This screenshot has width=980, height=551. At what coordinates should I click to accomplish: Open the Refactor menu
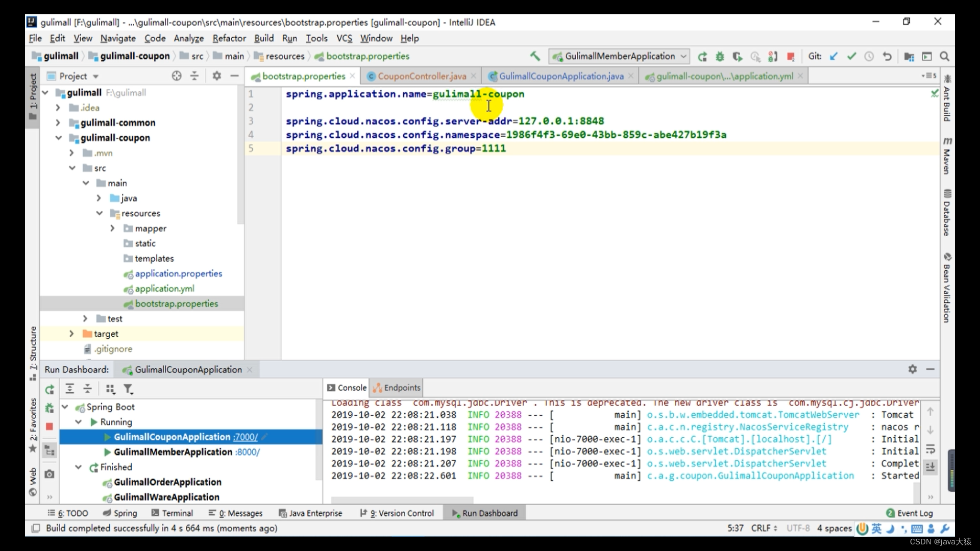point(229,38)
